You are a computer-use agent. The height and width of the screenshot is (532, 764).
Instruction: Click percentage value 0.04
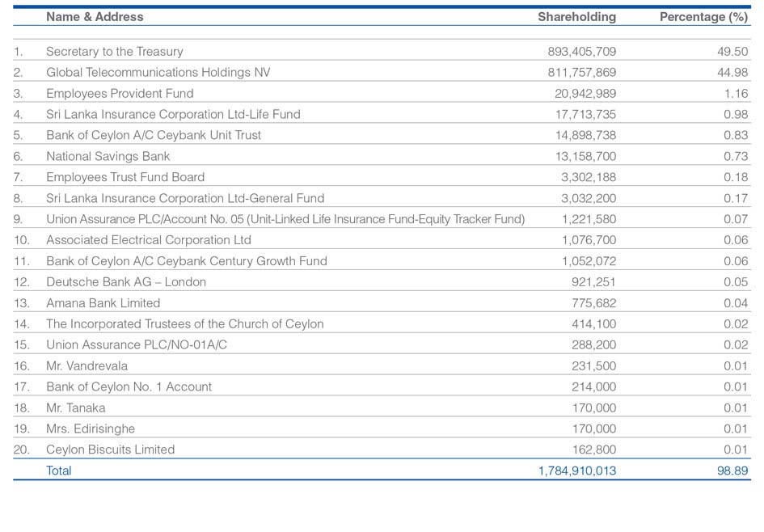pyautogui.click(x=736, y=303)
